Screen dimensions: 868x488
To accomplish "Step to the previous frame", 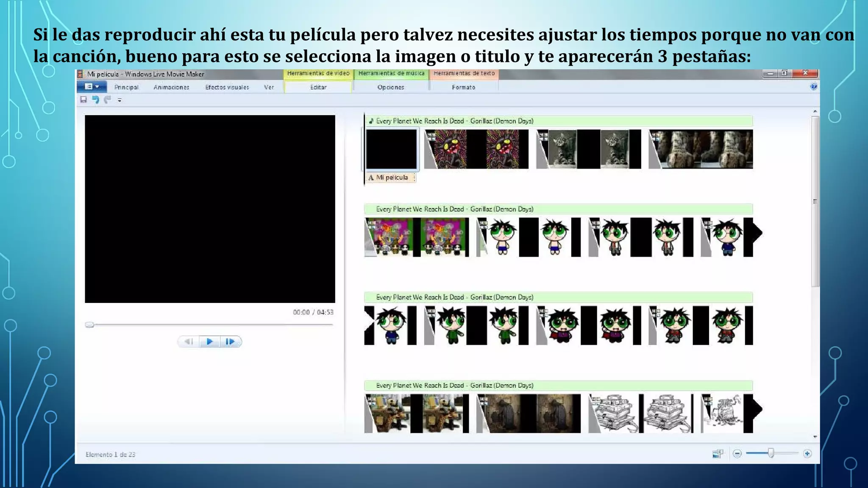I will (189, 341).
